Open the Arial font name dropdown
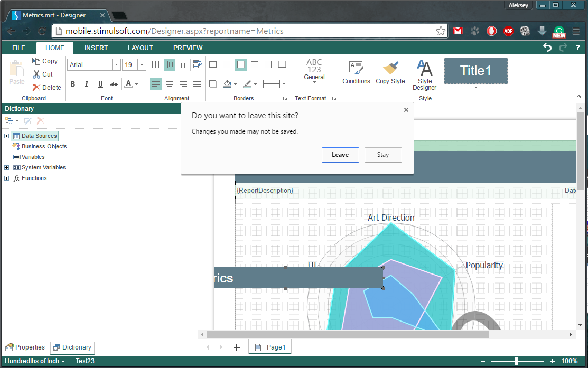 [x=116, y=65]
